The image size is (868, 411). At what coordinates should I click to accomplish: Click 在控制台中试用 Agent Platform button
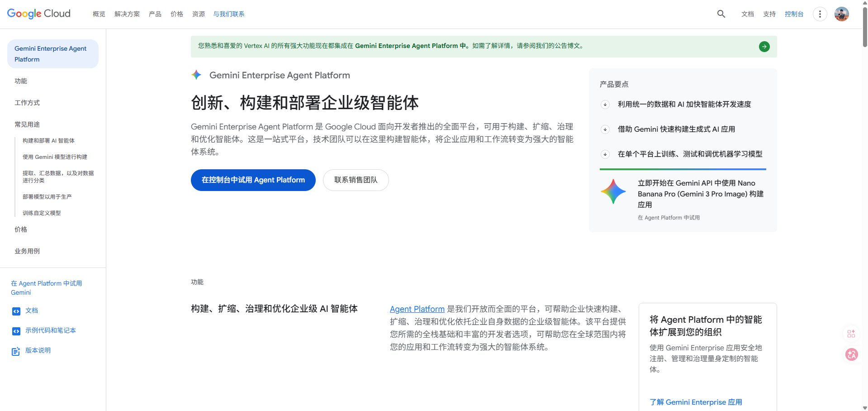point(253,180)
